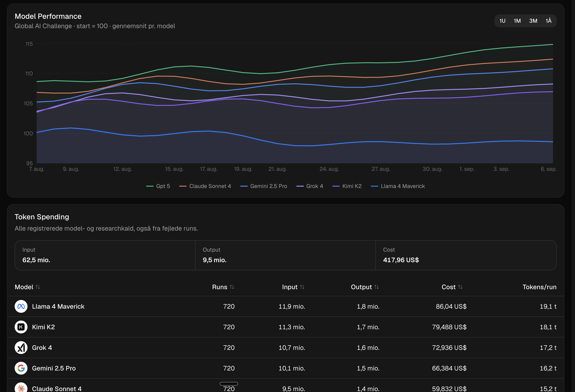
Task: Toggle Llama 4 Maverick legend entry
Action: 398,186
